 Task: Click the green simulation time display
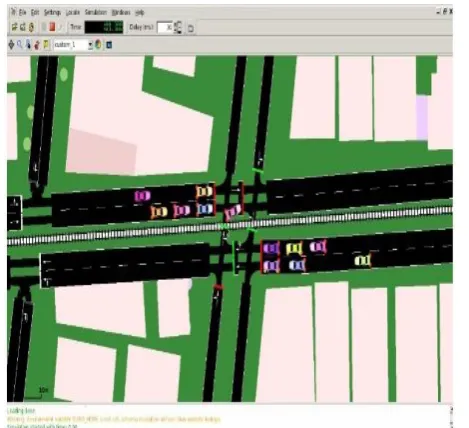tap(104, 27)
